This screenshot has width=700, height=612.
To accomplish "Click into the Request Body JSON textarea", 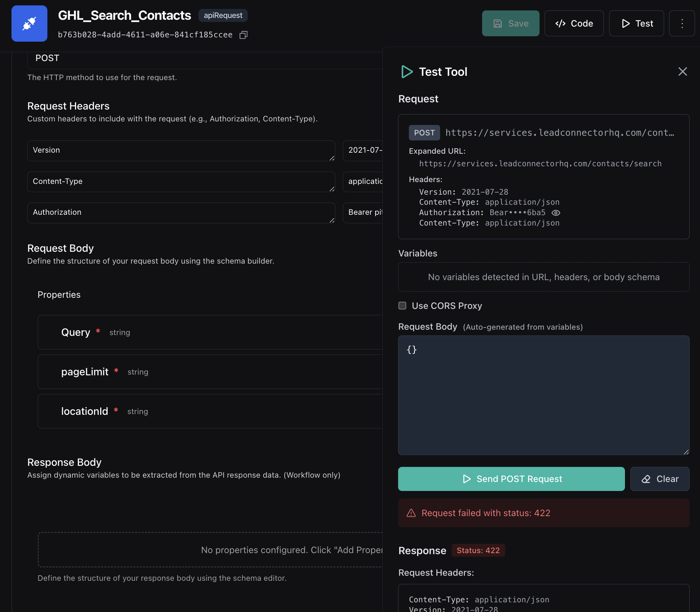I will click(x=543, y=395).
